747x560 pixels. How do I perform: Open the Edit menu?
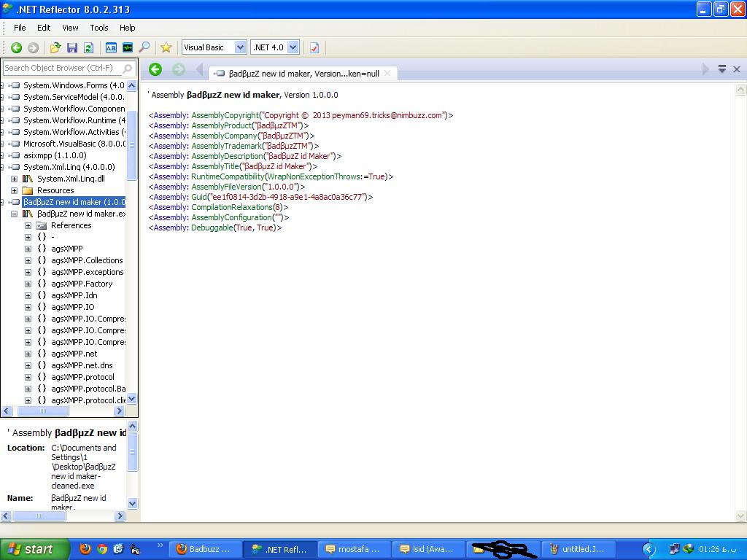[44, 28]
